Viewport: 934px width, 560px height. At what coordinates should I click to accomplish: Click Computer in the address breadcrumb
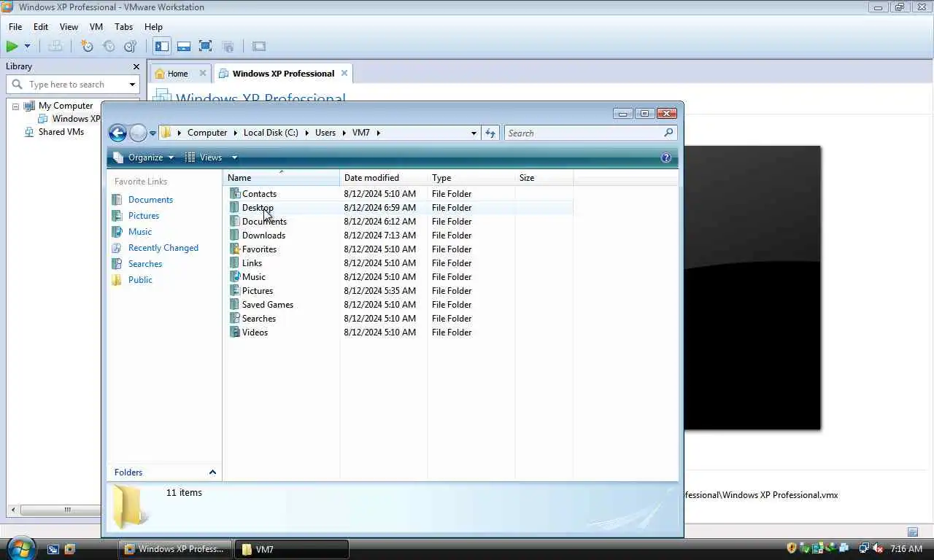pyautogui.click(x=207, y=133)
